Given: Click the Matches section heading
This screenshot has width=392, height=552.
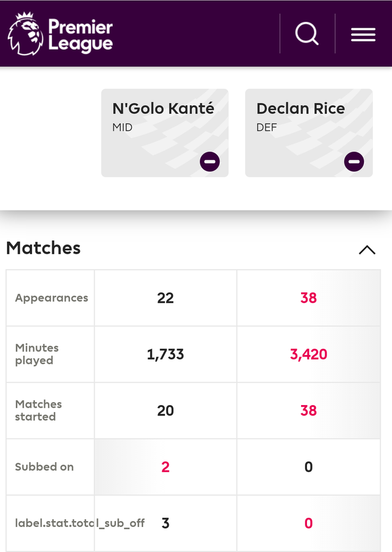Looking at the screenshot, I should point(44,248).
